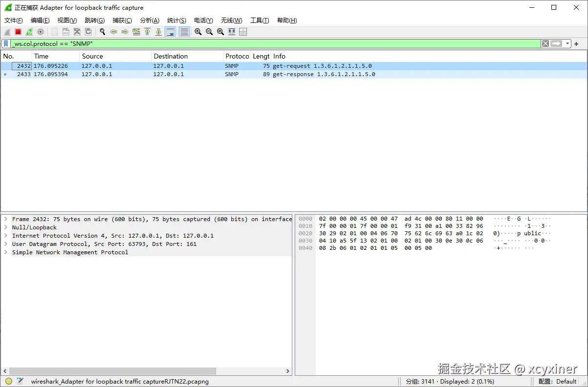588x387 pixels.
Task: Sort by the Length column header
Action: click(x=261, y=56)
